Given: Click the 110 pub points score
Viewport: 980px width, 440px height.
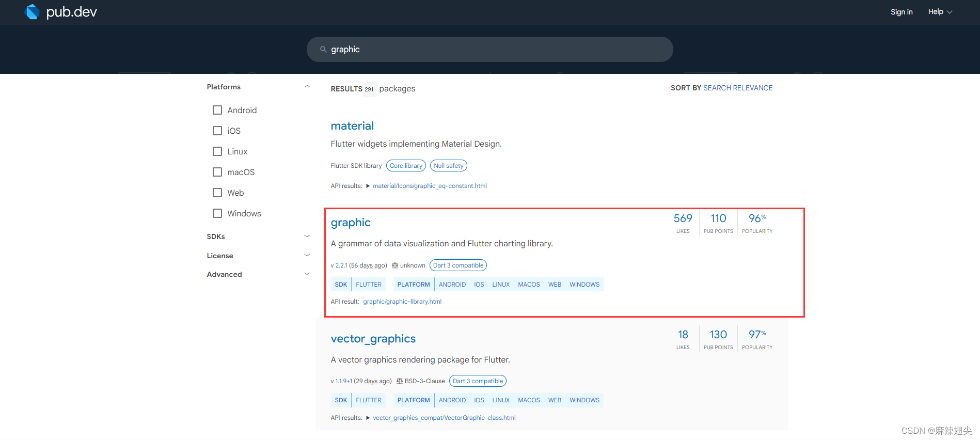Looking at the screenshot, I should click(x=718, y=223).
